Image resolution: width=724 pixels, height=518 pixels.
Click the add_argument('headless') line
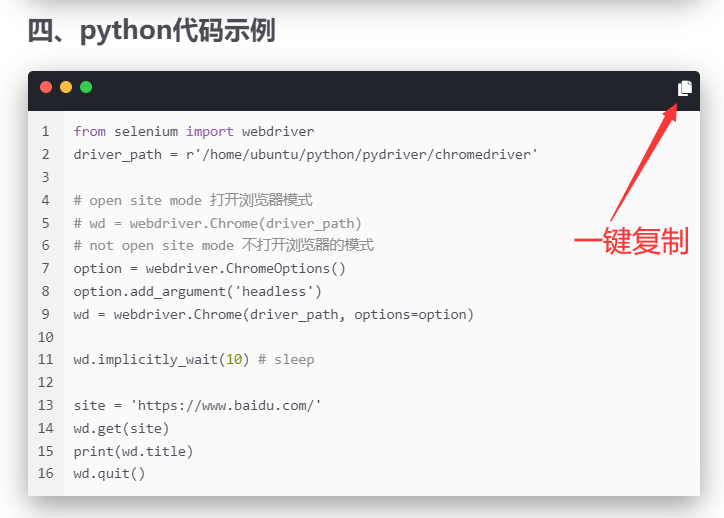(x=197, y=291)
